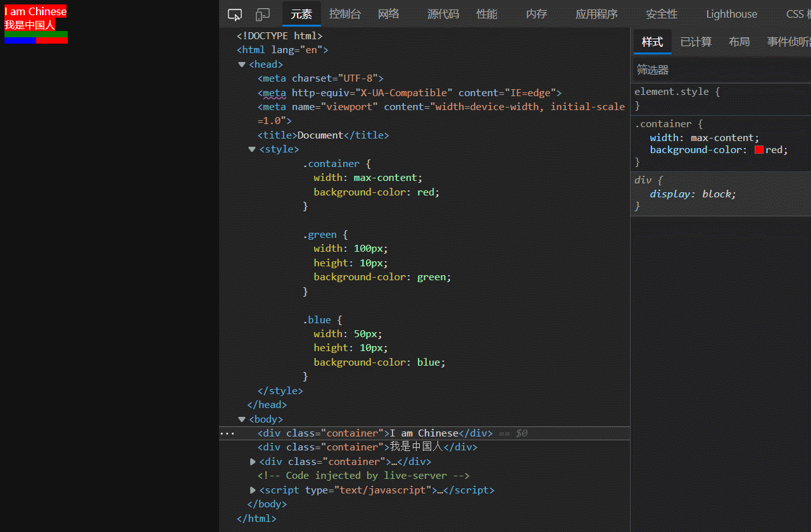Click the live-server comment node
811x532 pixels.
click(x=363, y=476)
